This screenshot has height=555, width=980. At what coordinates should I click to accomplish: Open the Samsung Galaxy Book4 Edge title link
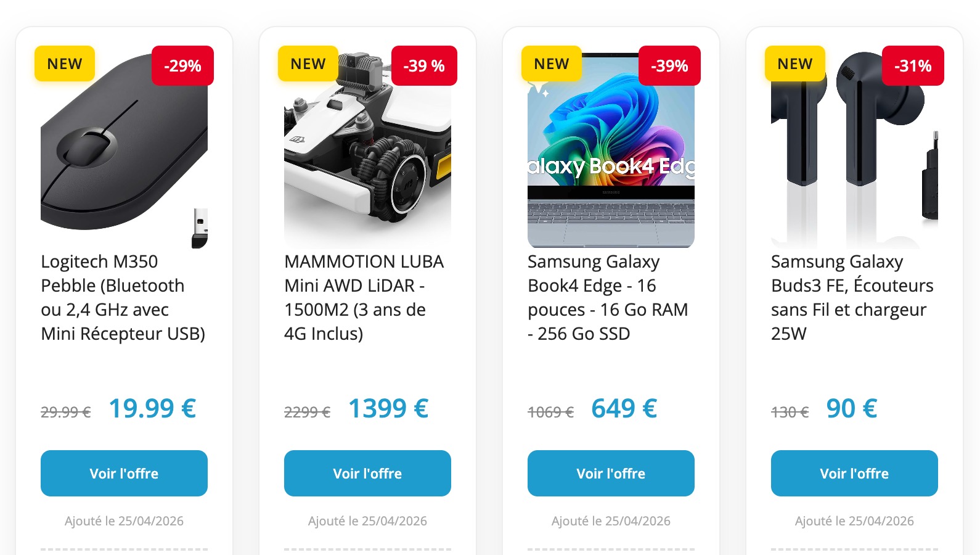(x=608, y=297)
